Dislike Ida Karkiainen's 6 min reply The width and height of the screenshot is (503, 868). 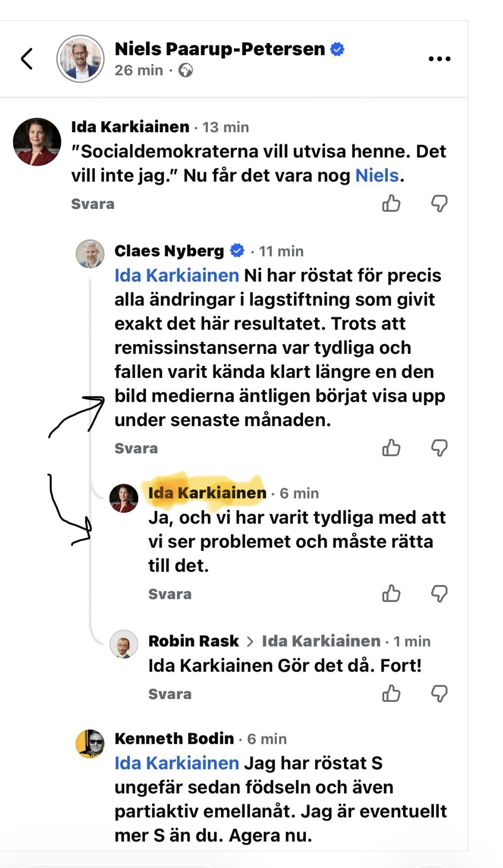click(439, 593)
